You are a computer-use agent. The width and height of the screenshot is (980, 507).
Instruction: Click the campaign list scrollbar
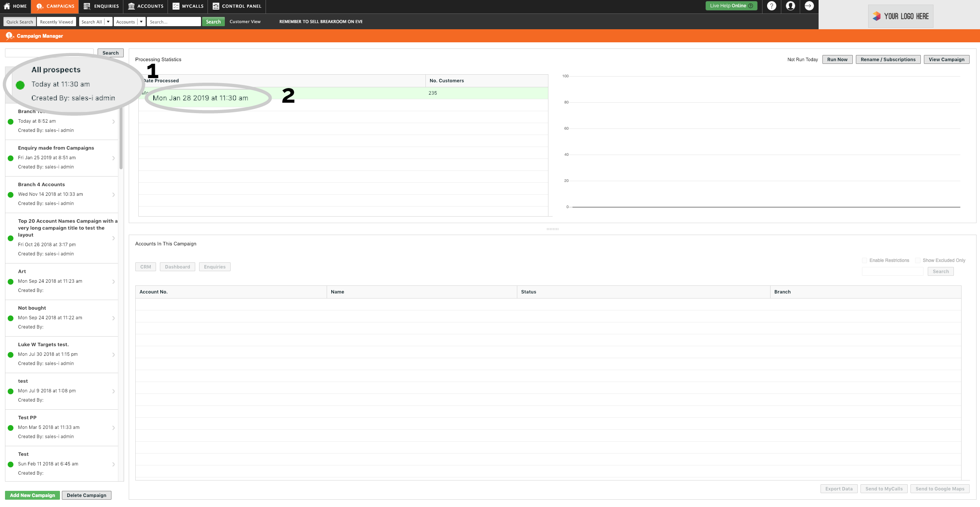point(121,138)
